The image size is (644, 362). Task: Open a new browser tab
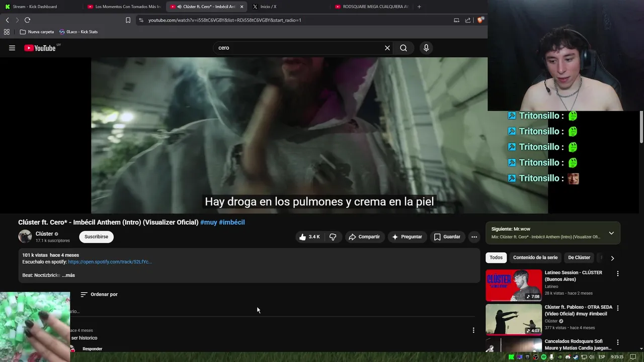pyautogui.click(x=419, y=7)
